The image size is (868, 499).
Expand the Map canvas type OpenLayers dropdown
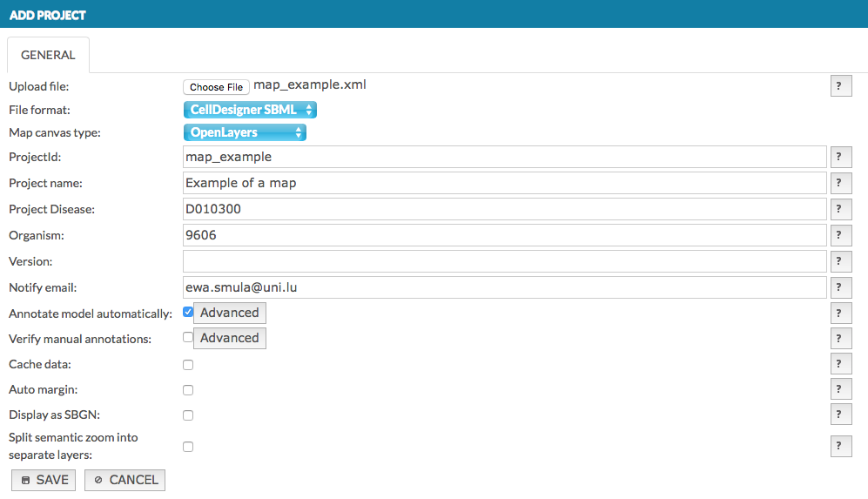tap(245, 132)
